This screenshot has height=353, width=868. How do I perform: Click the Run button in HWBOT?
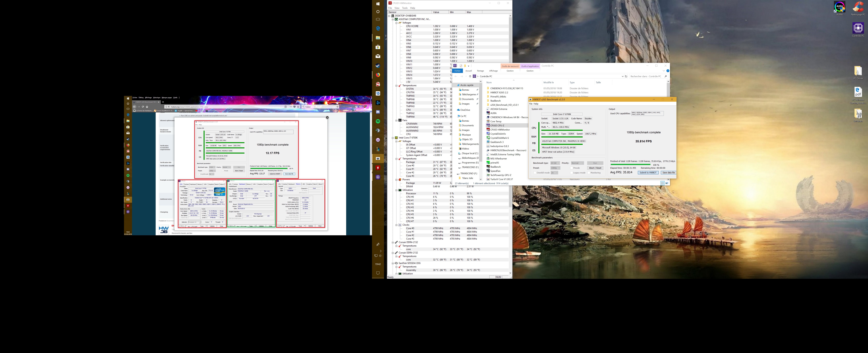point(595,163)
